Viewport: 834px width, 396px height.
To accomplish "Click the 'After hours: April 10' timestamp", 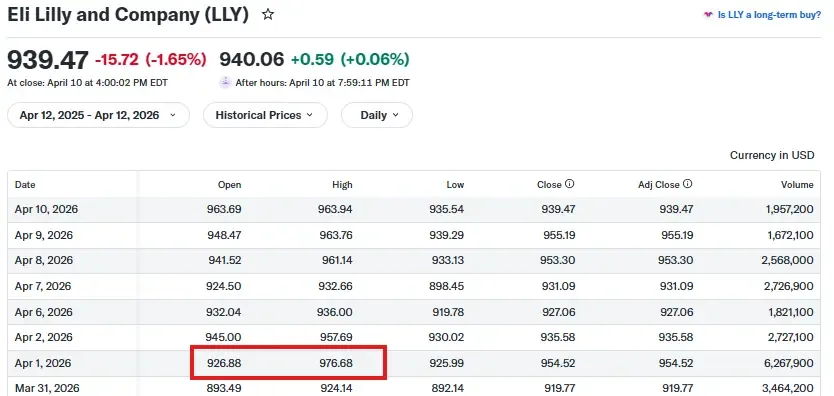I will [x=322, y=83].
